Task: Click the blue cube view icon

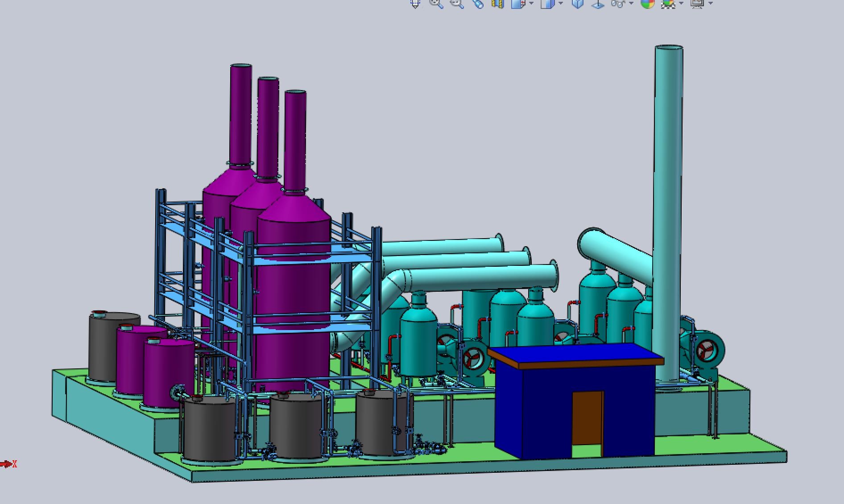Action: (x=578, y=4)
